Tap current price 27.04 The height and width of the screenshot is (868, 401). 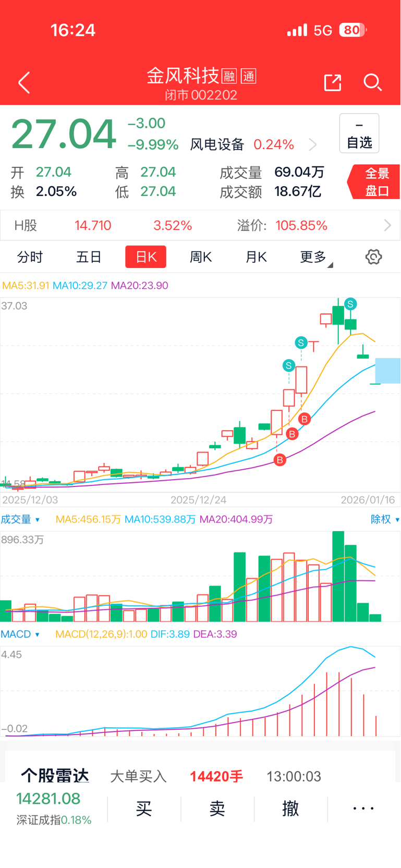coord(64,134)
